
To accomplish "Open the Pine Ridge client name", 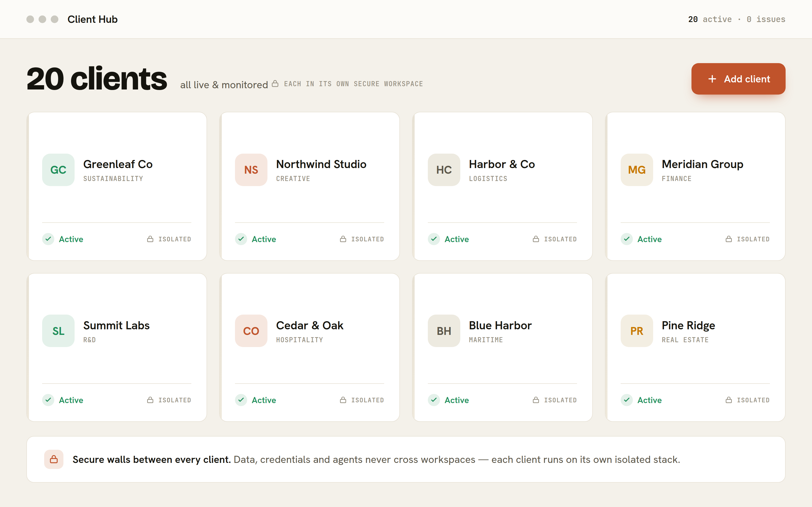I will click(x=688, y=325).
